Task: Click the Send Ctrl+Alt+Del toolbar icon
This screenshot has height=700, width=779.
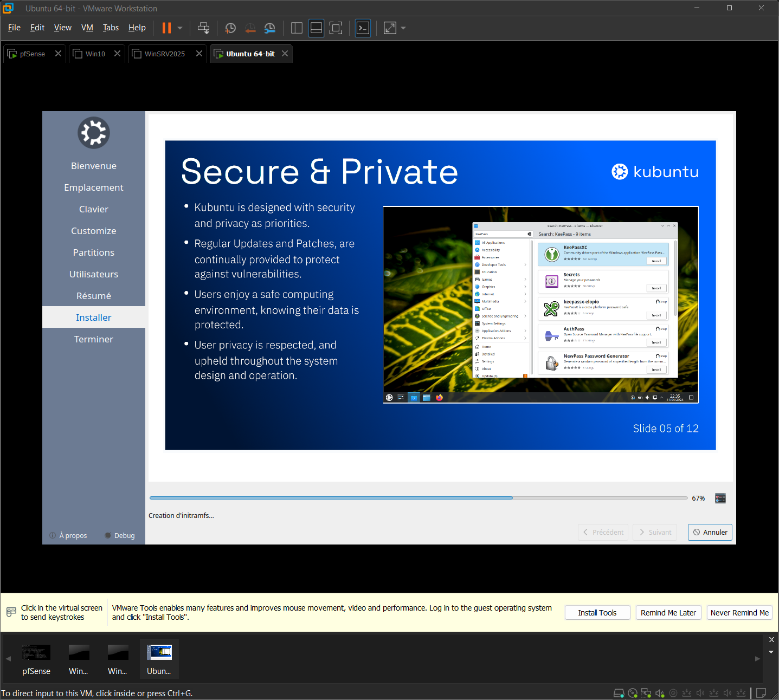Action: coord(203,28)
